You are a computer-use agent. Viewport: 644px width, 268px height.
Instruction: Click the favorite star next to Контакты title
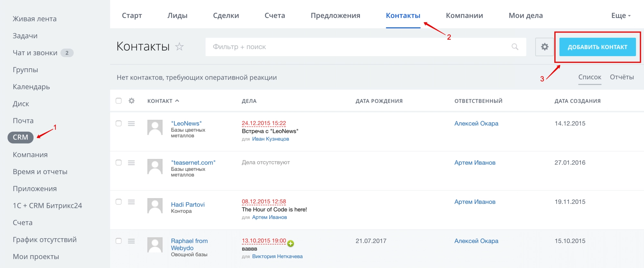pos(179,47)
